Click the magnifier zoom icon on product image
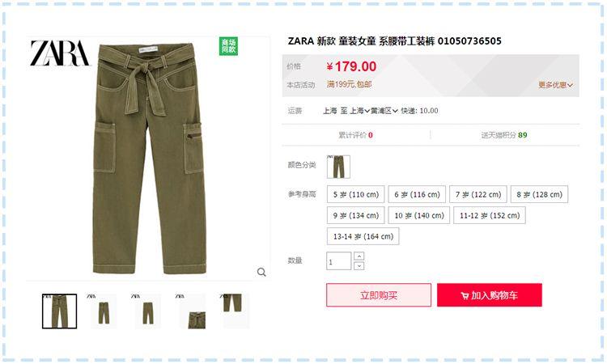 coord(261,273)
